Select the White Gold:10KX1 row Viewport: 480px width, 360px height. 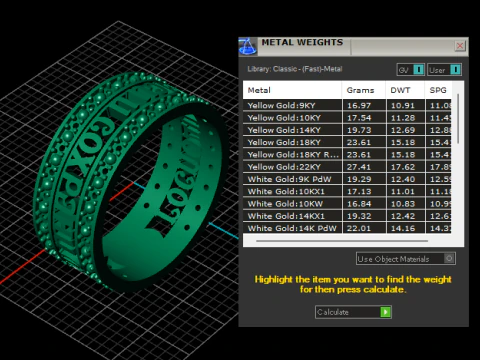coord(347,192)
